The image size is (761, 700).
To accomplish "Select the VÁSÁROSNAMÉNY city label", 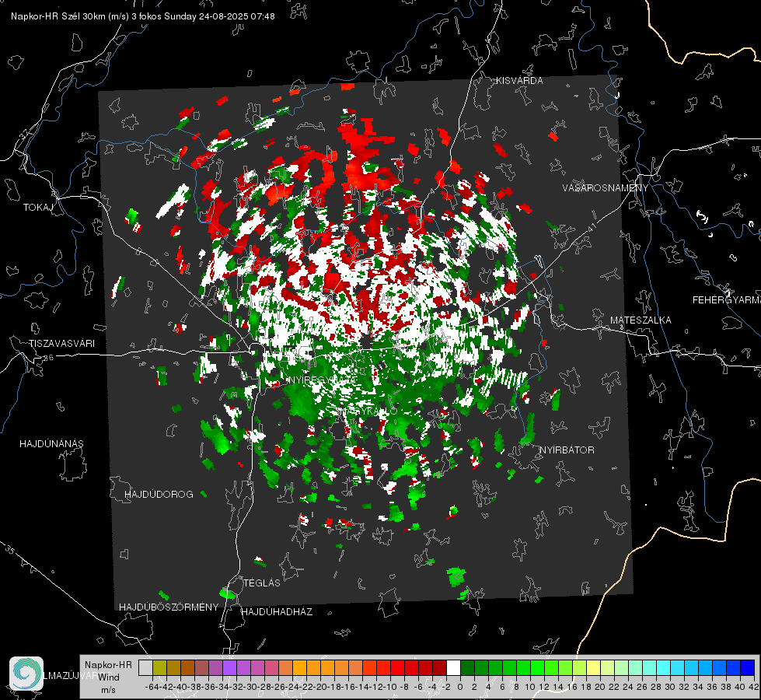I will (x=606, y=188).
